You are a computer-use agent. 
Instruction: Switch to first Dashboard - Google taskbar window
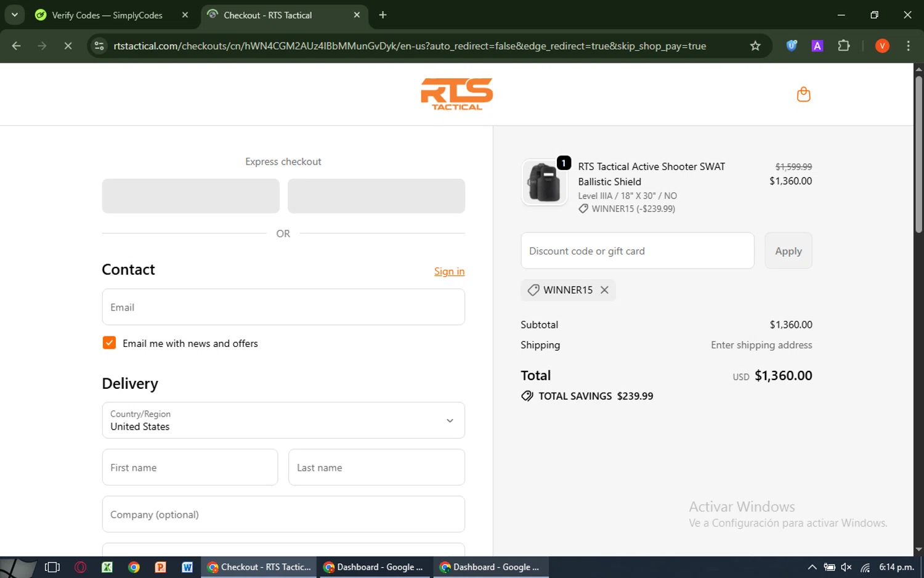coord(375,567)
